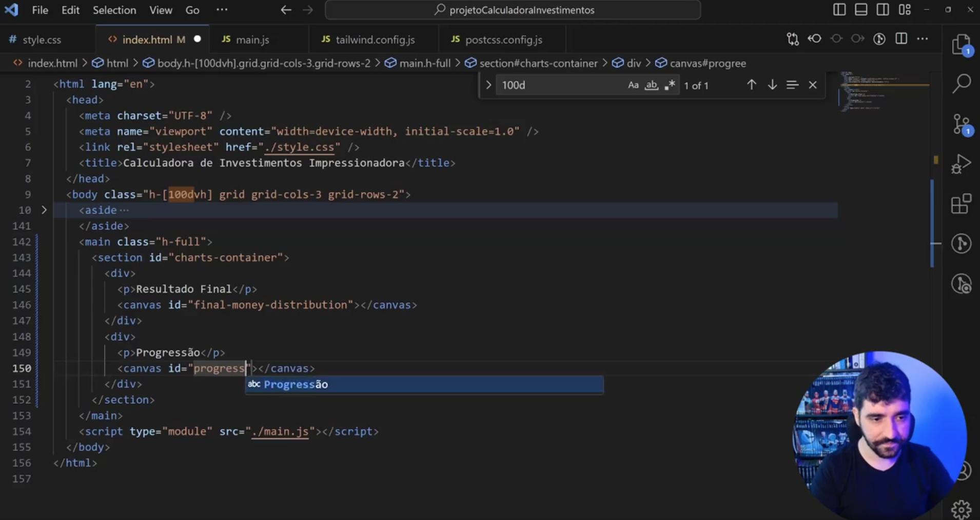Expand the find widget to show replace
This screenshot has height=520, width=980.
pyautogui.click(x=488, y=85)
